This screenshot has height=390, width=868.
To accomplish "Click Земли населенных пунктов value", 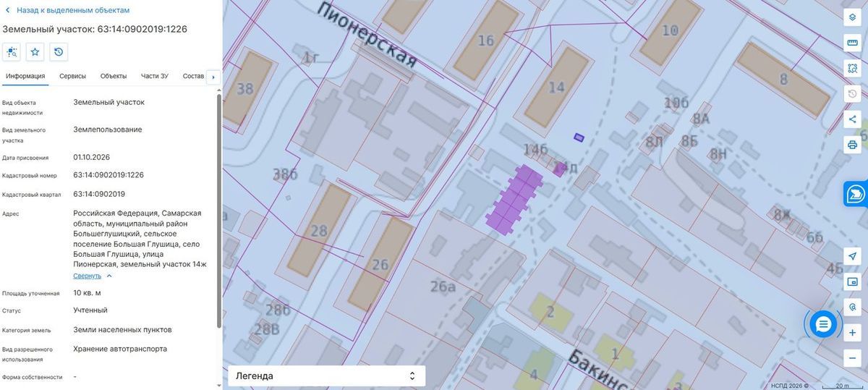I will pyautogui.click(x=122, y=330).
